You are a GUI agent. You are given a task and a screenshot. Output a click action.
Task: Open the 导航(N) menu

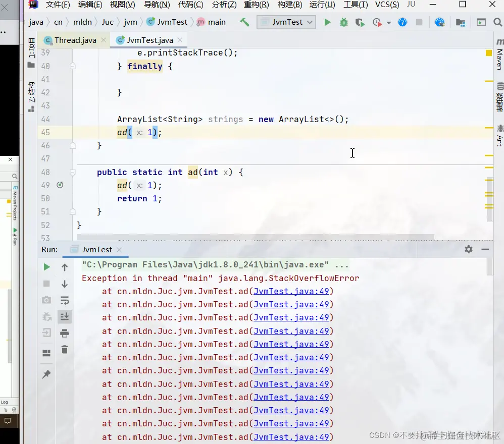click(x=157, y=5)
